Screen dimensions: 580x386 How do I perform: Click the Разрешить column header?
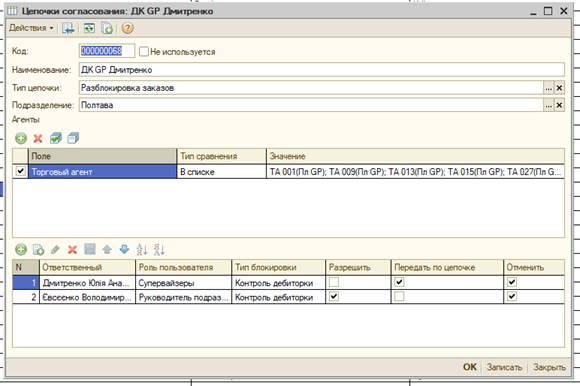click(358, 267)
